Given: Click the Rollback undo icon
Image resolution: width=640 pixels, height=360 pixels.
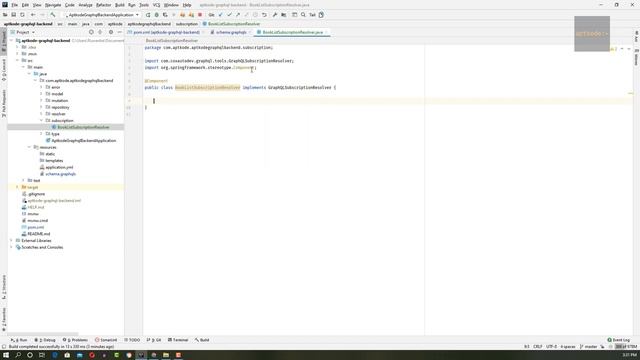Looking at the screenshot, I should 264,15.
